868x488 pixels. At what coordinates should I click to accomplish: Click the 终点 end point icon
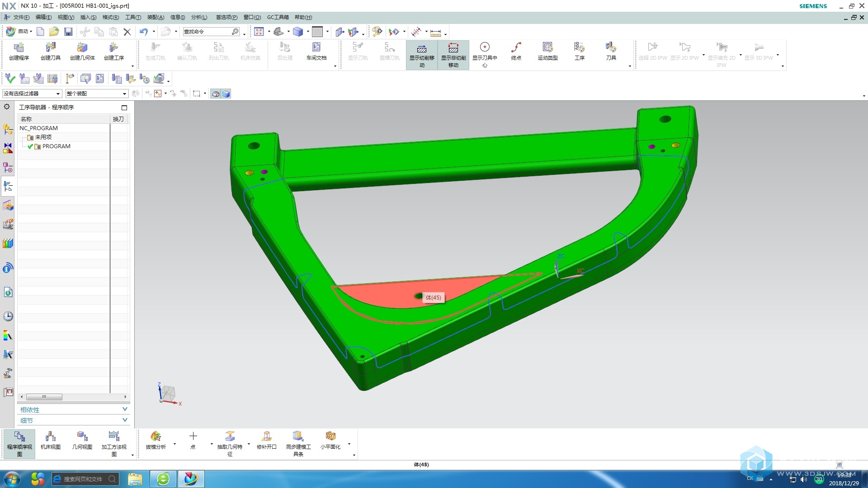(x=516, y=51)
